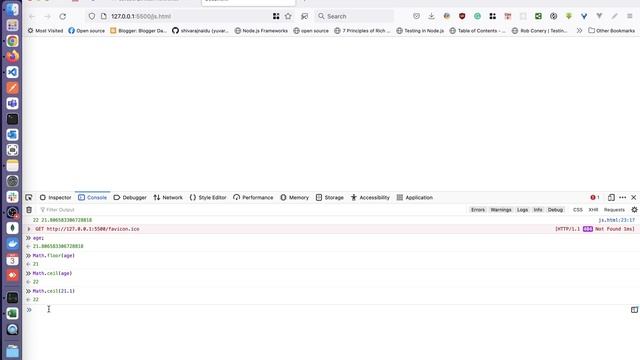Open Finder from the dock
640x360 pixels.
(x=13, y=9)
